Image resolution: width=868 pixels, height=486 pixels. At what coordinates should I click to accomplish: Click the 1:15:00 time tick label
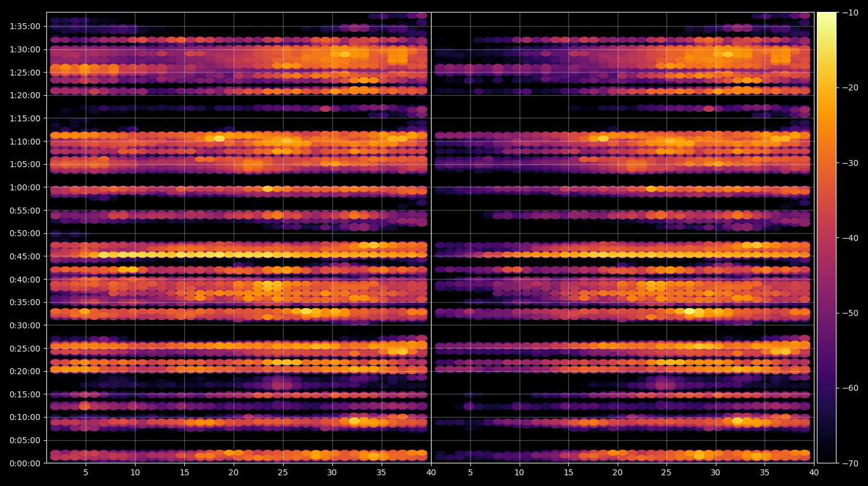[x=25, y=118]
